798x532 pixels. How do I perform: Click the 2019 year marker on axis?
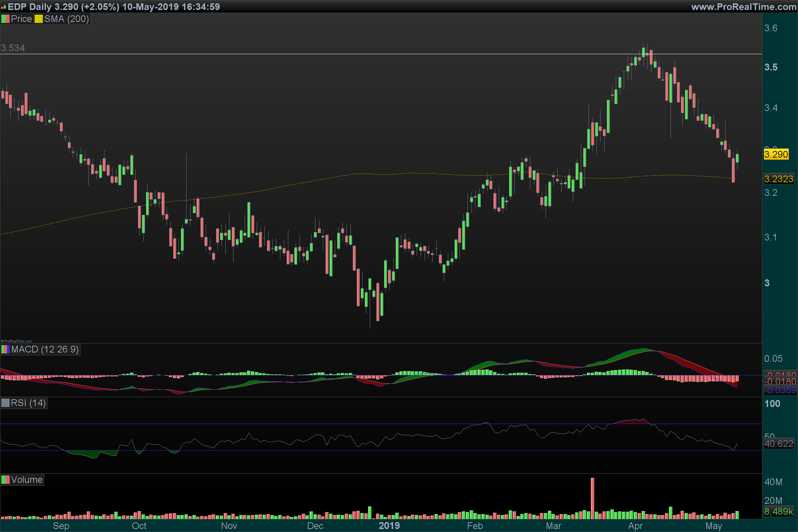pos(389,526)
